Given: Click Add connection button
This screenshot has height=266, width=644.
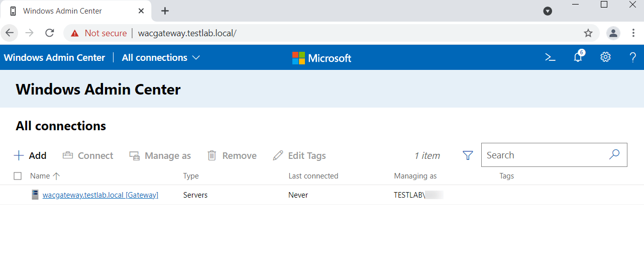Looking at the screenshot, I should [x=30, y=155].
